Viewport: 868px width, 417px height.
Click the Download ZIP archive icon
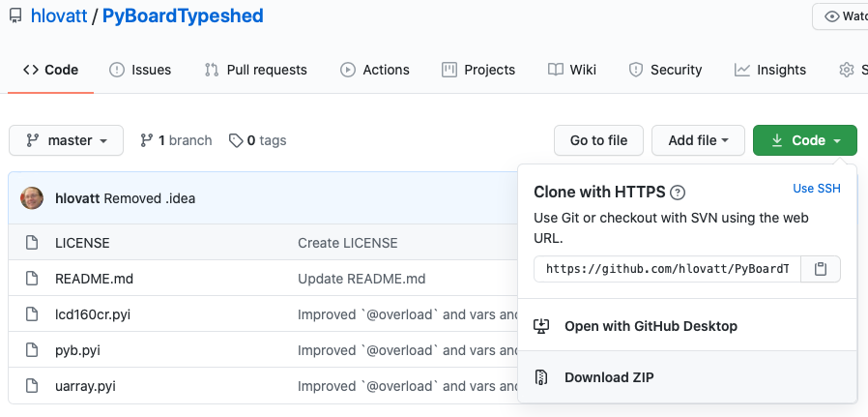point(541,377)
